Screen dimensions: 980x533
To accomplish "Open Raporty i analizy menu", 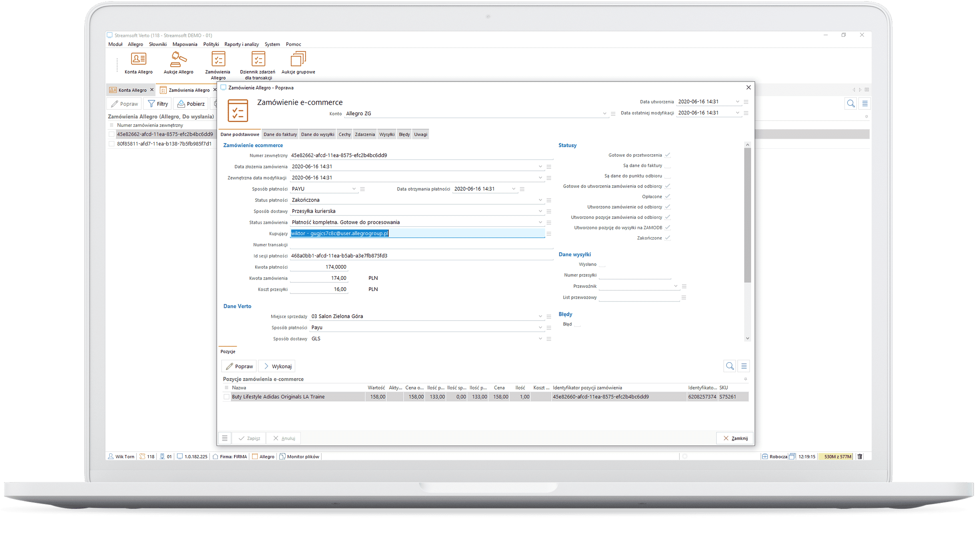I will coord(242,44).
